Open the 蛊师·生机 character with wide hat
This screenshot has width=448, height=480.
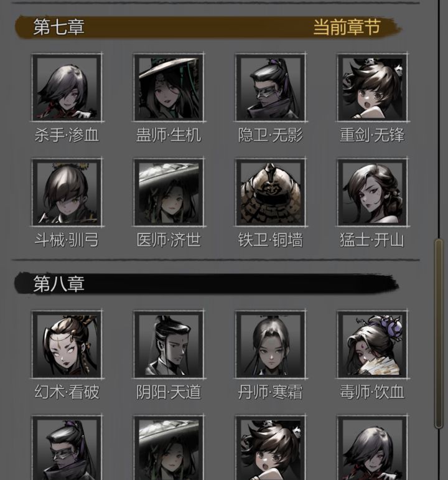169,87
